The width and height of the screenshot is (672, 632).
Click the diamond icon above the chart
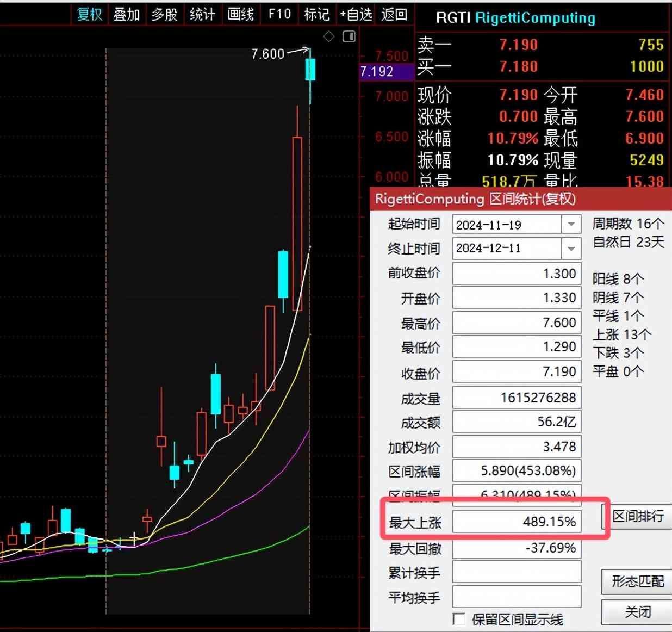[329, 36]
